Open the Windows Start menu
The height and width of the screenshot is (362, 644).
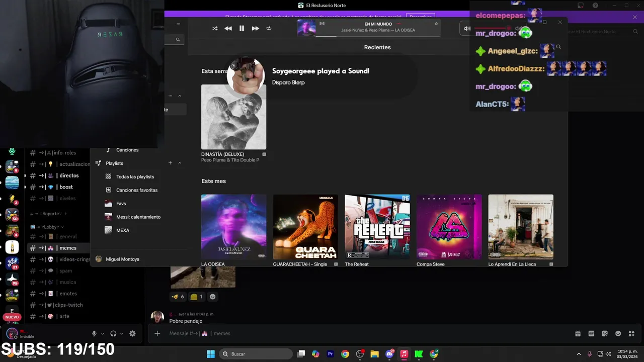coord(210,354)
